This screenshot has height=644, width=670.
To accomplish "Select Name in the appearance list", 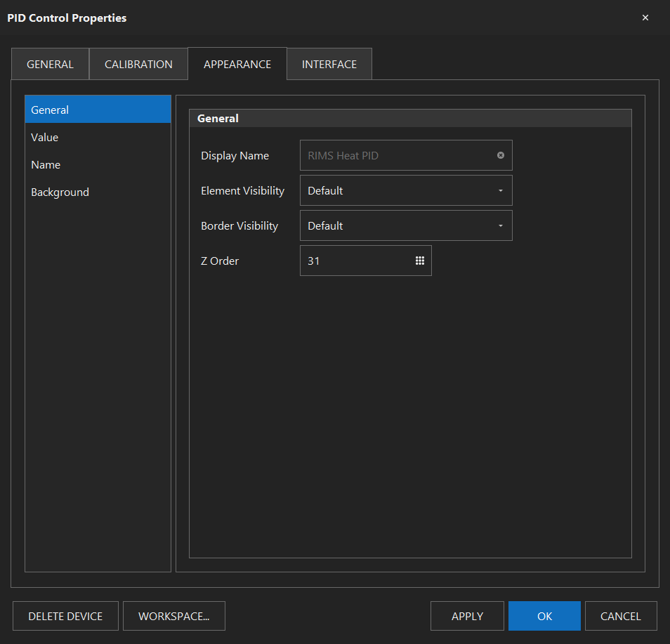I will pos(98,164).
